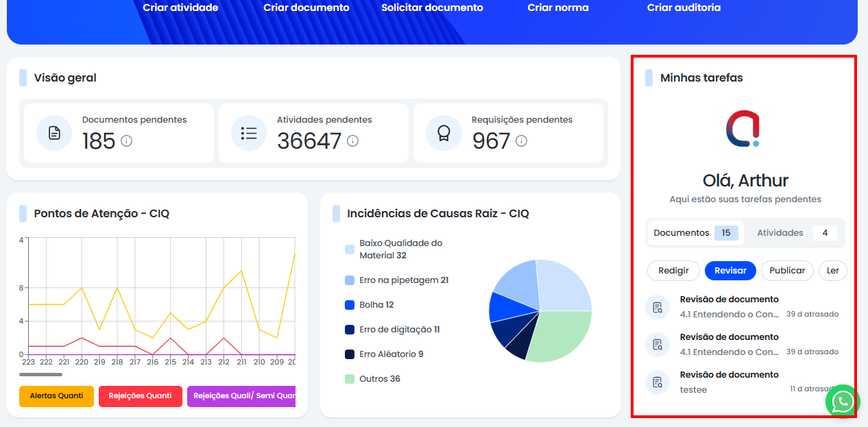Click the Documentos pendentes document icon
The width and height of the screenshot is (868, 427).
click(54, 133)
